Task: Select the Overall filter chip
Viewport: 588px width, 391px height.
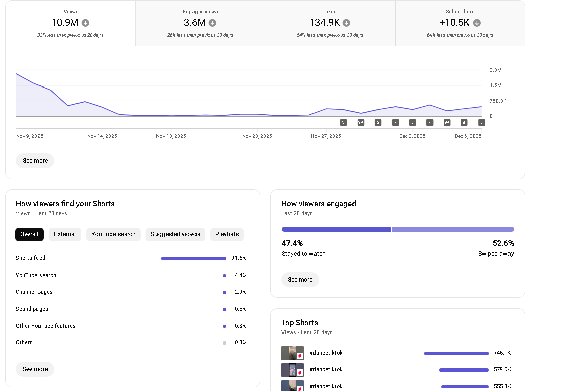Action: point(29,234)
